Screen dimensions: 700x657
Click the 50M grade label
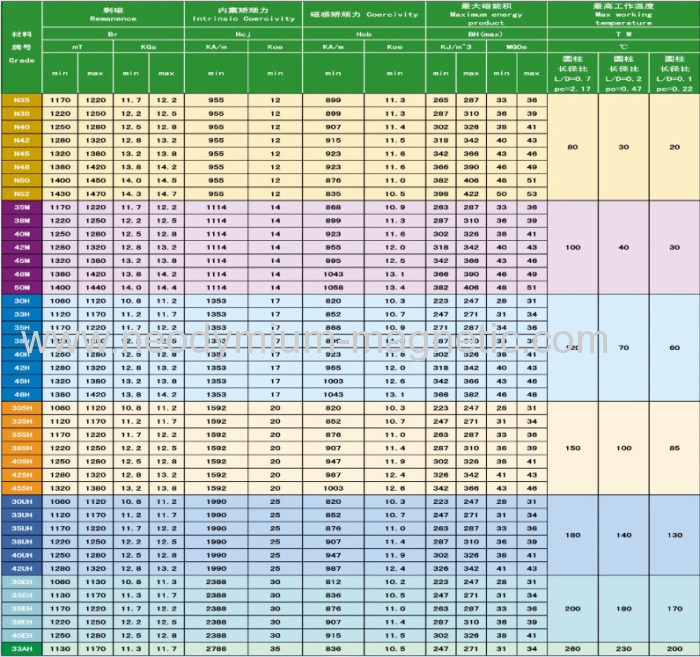point(21,287)
